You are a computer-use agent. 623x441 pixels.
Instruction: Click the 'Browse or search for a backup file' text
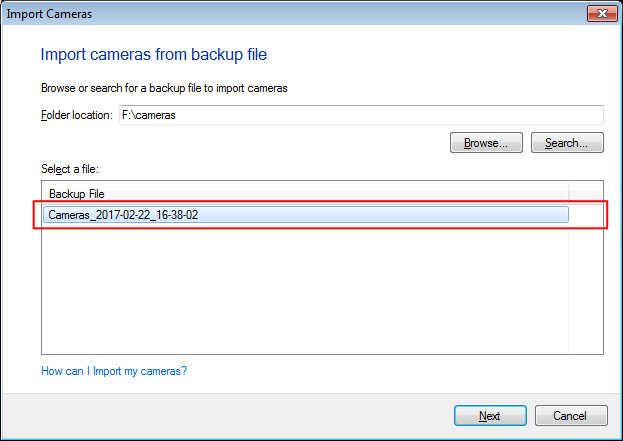pyautogui.click(x=164, y=88)
